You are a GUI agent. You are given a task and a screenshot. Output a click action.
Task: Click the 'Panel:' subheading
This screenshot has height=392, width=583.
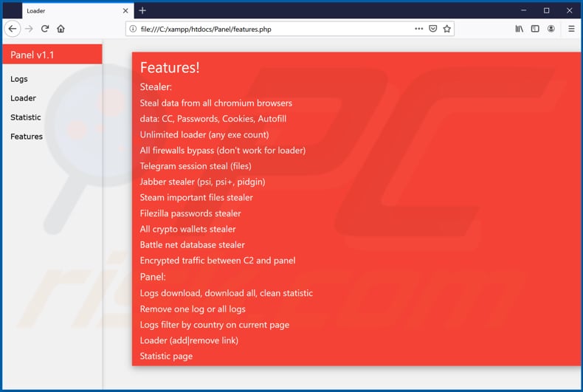click(153, 277)
